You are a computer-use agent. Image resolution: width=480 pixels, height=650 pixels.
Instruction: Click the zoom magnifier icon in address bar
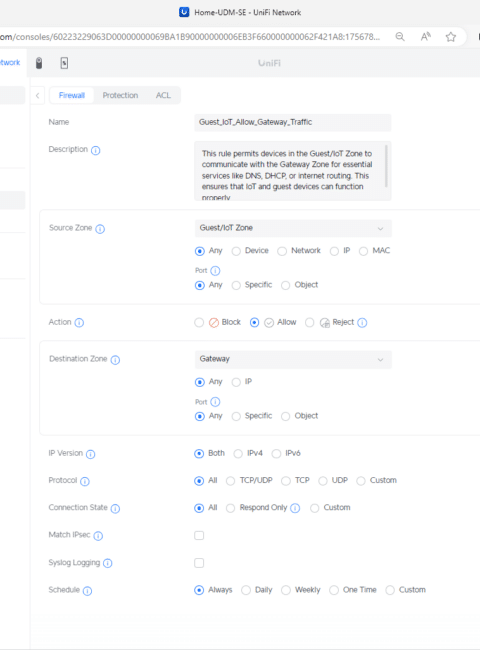(x=400, y=37)
